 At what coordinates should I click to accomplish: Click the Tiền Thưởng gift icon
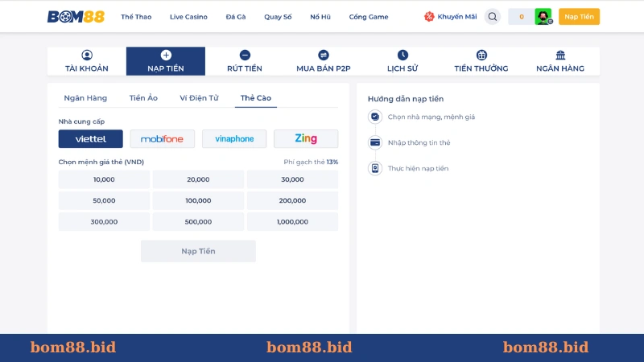coord(481,55)
